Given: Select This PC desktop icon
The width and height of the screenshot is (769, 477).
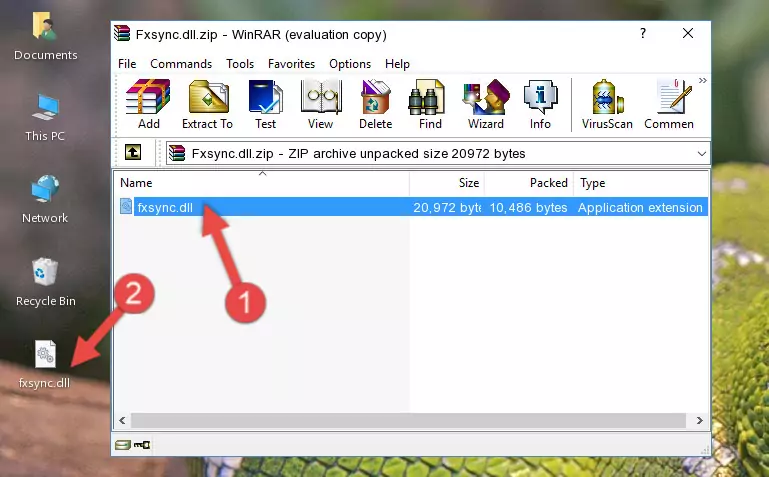Looking at the screenshot, I should click(45, 118).
